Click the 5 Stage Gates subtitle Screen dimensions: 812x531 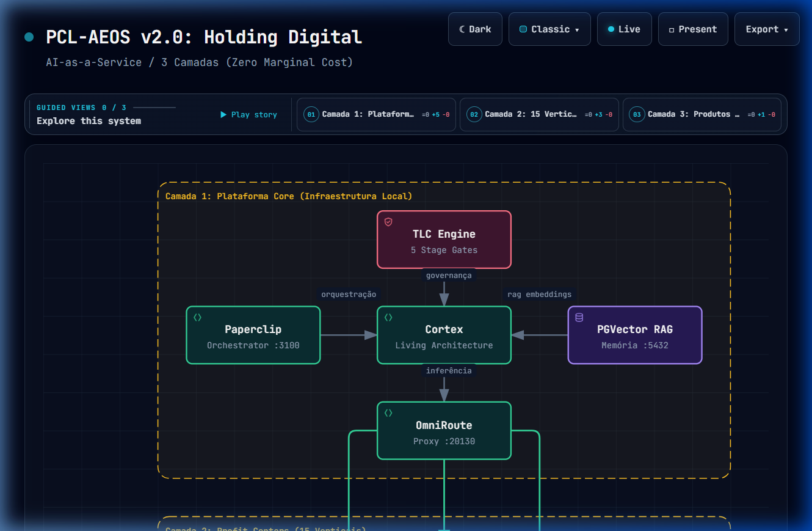click(x=444, y=250)
